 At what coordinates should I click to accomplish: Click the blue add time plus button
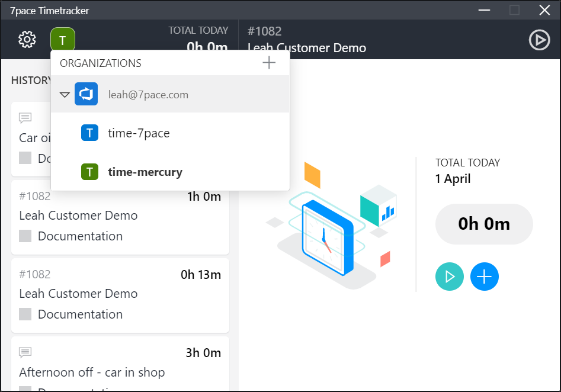484,277
